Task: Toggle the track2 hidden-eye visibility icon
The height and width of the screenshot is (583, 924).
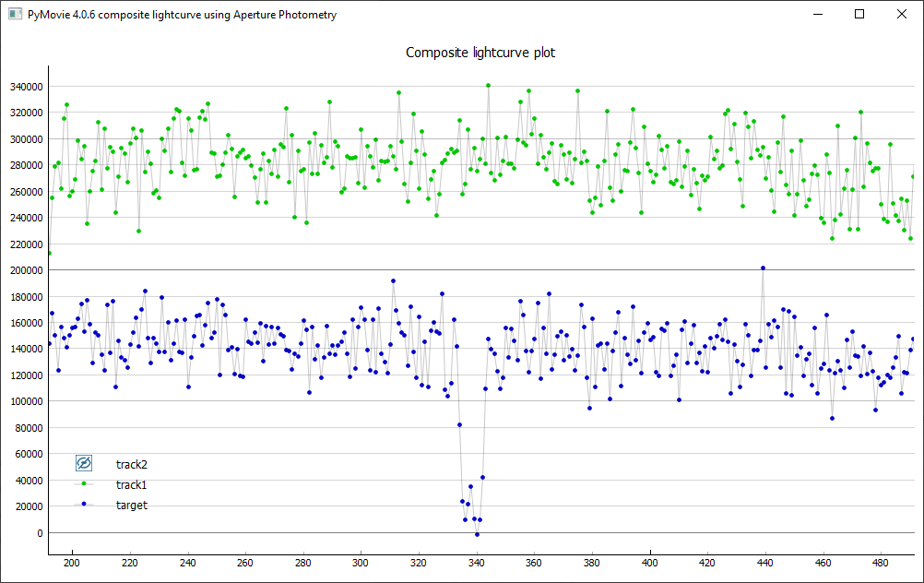Action: [84, 463]
